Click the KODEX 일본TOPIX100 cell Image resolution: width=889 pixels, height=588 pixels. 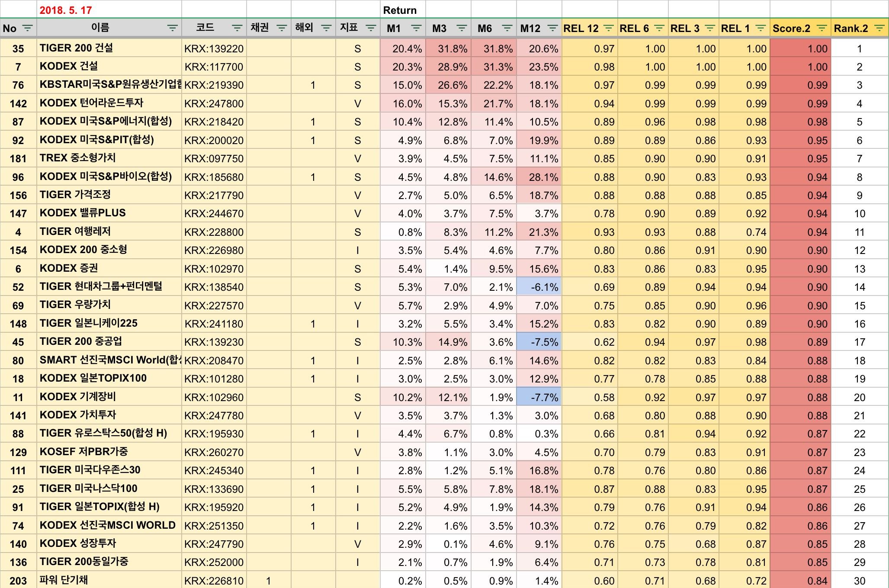point(109,379)
